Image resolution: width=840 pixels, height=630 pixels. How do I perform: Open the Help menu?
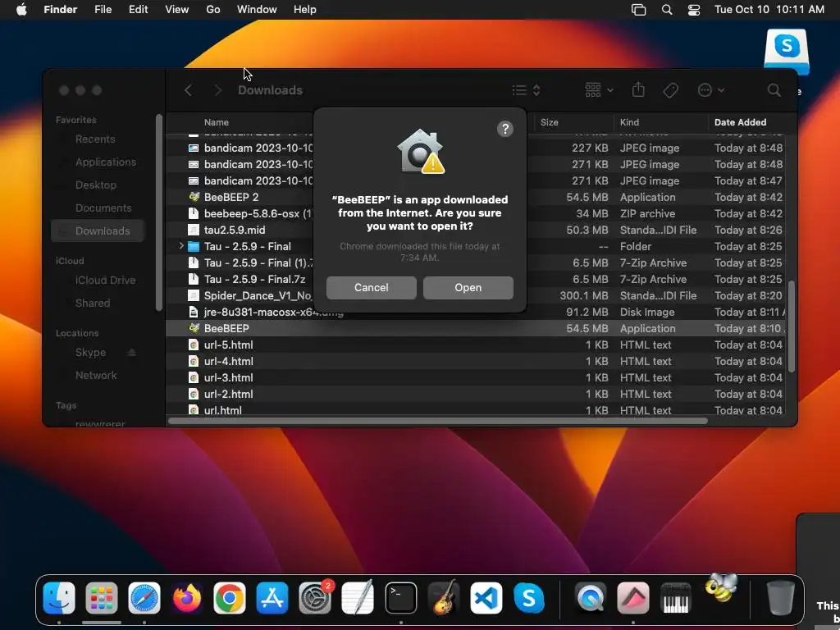[x=305, y=10]
